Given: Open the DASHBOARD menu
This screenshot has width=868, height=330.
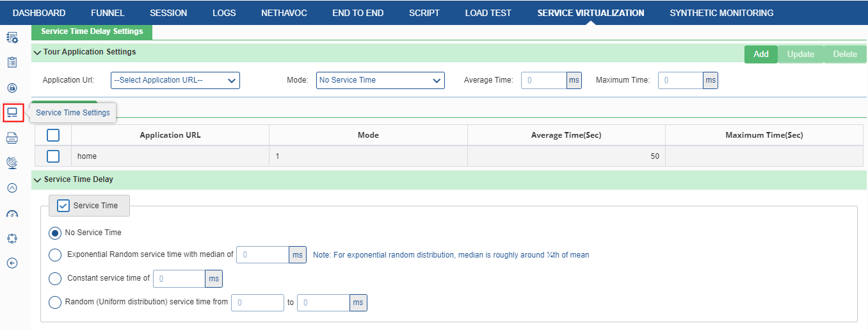Looking at the screenshot, I should click(x=39, y=13).
